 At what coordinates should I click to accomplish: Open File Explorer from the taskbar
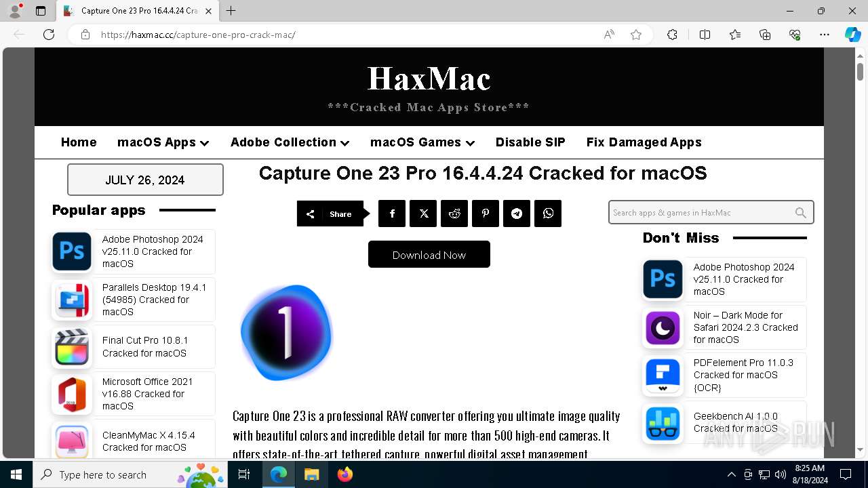click(x=311, y=474)
